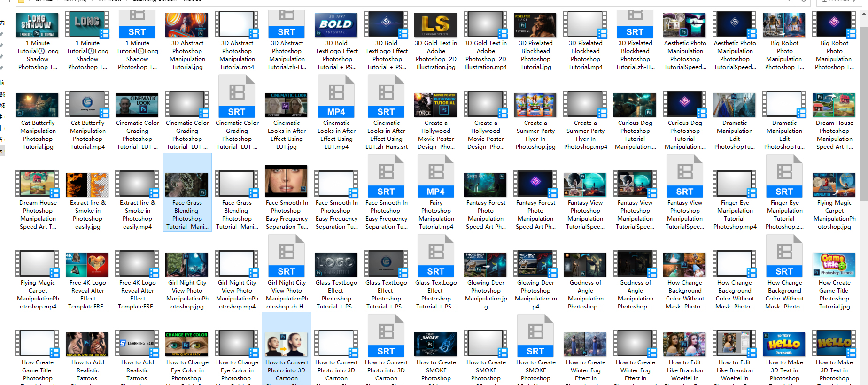Select Create a Hollywood Movie Poster image thumbnail

(436, 105)
